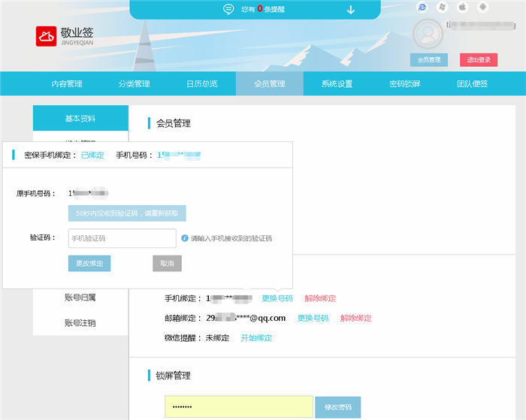
Task: Click the user avatar image
Action: tap(428, 35)
